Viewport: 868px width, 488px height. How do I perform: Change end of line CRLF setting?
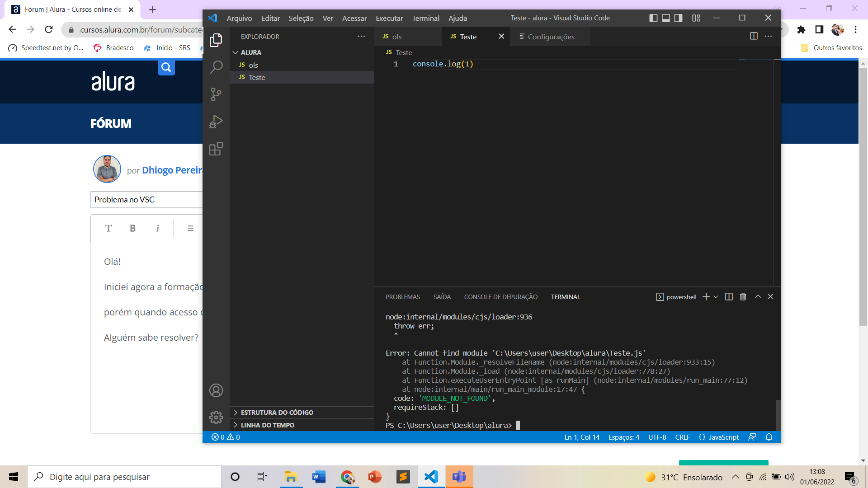(x=683, y=437)
